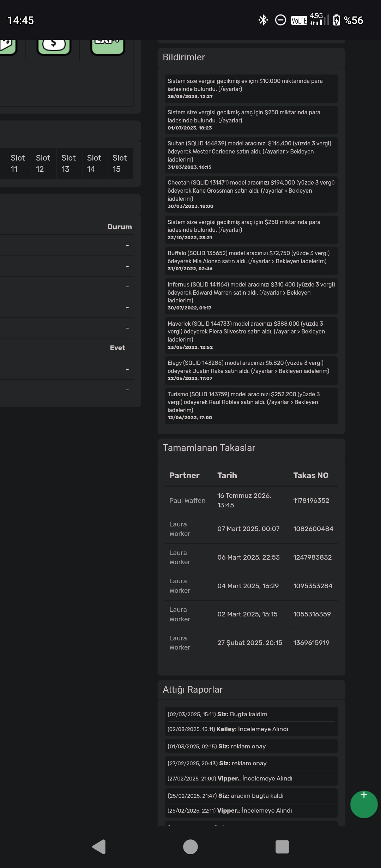Select the Slot 11 tab

(18, 163)
